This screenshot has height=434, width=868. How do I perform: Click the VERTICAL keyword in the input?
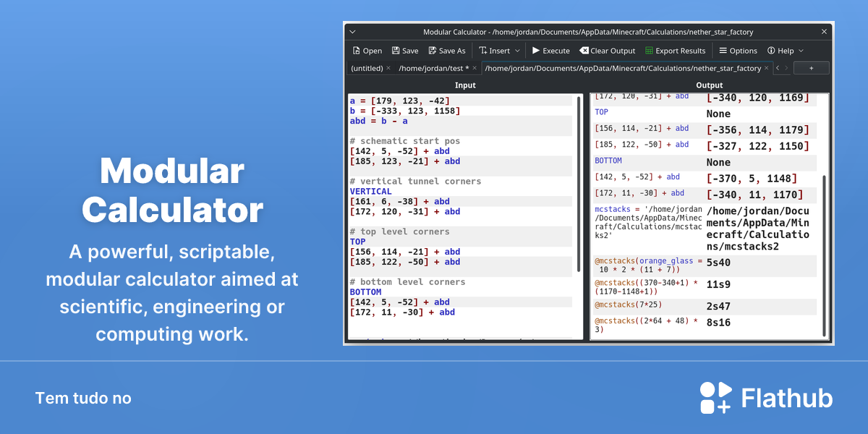point(370,192)
